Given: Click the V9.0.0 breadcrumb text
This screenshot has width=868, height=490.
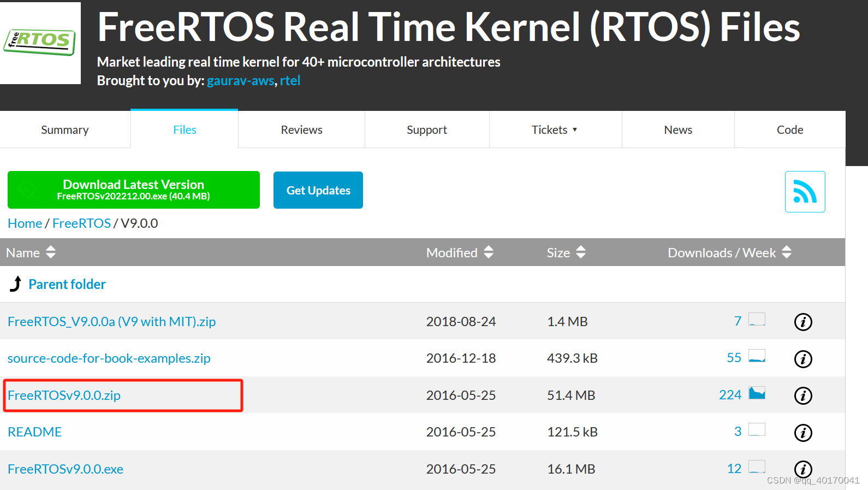Looking at the screenshot, I should (139, 223).
